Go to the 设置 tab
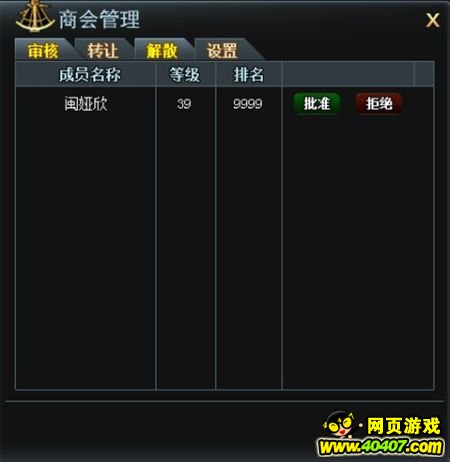Viewport: 450px width, 462px height. coord(222,51)
